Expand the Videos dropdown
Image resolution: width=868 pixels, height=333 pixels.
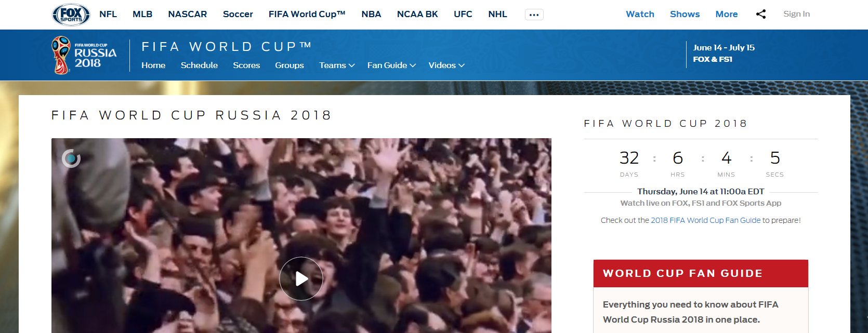(446, 65)
